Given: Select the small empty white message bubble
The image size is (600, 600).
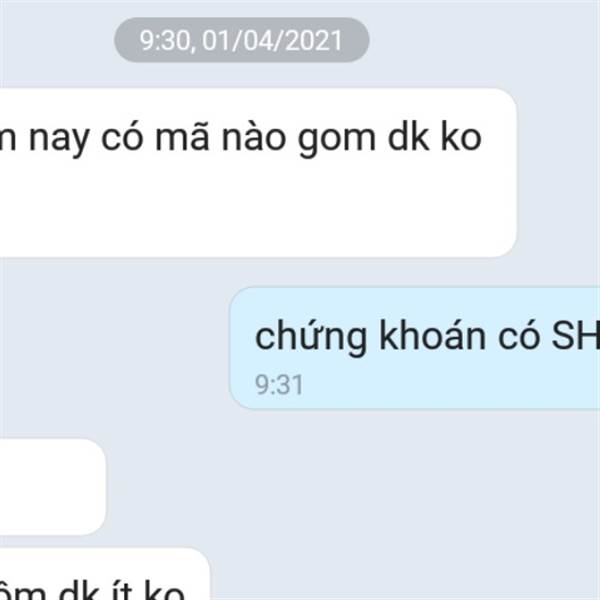Looking at the screenshot, I should point(52,487).
